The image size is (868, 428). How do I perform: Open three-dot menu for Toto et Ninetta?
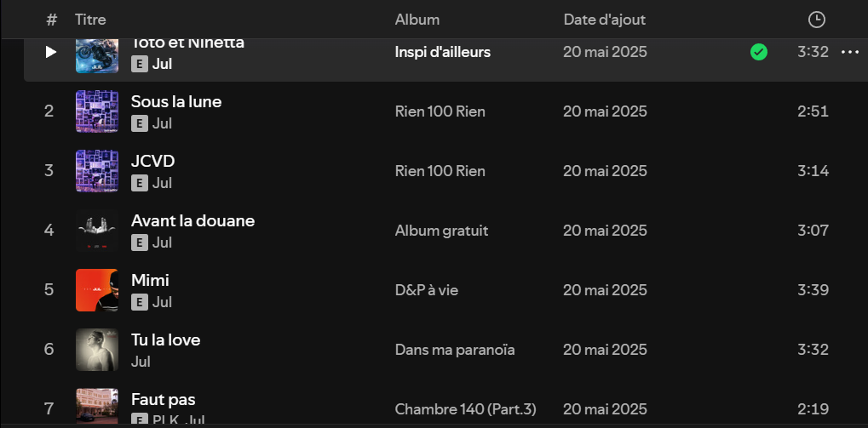(849, 52)
